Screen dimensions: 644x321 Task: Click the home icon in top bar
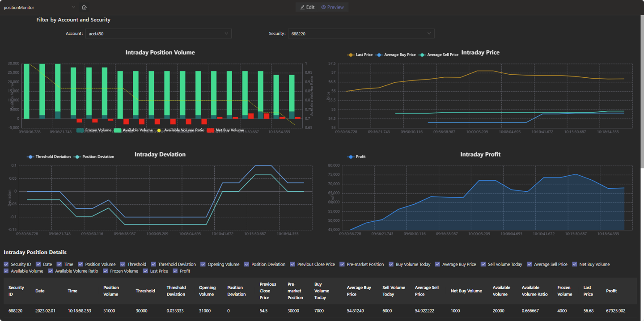(84, 7)
